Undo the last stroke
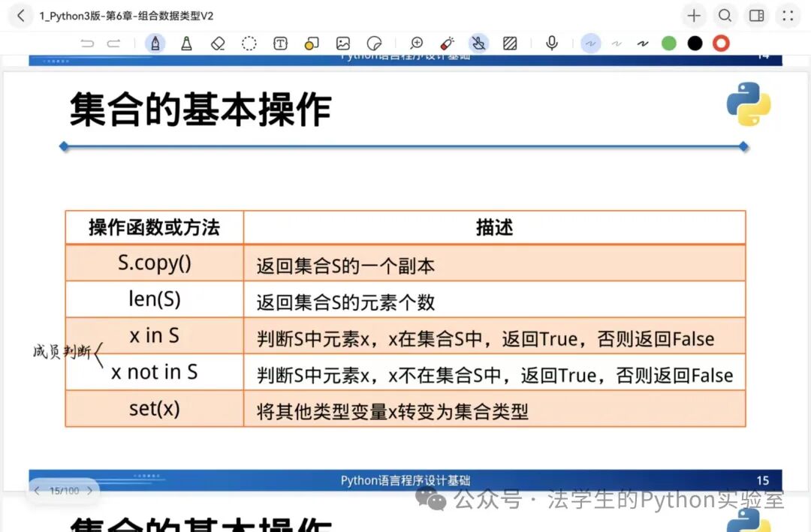The width and height of the screenshot is (811, 532). pyautogui.click(x=88, y=44)
